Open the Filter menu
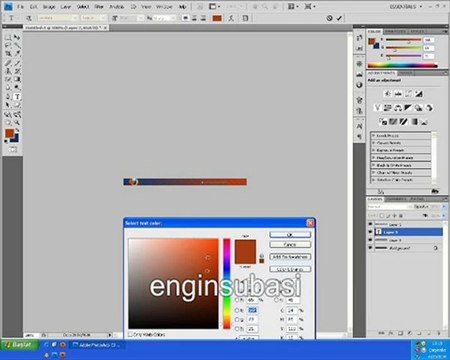The height and width of the screenshot is (360, 450). coord(99,6)
